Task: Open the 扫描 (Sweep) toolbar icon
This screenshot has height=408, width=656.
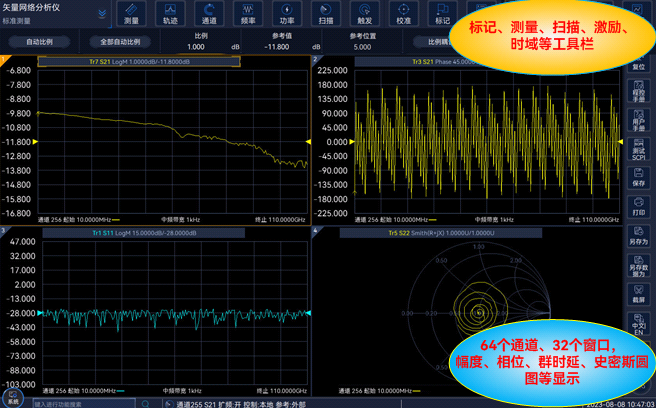Action: (326, 13)
